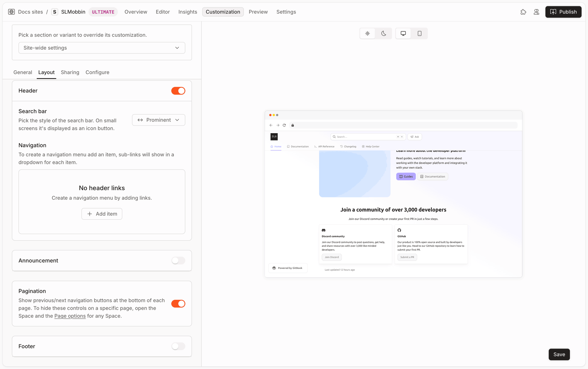Click the Documentation button beside Guides

(432, 176)
